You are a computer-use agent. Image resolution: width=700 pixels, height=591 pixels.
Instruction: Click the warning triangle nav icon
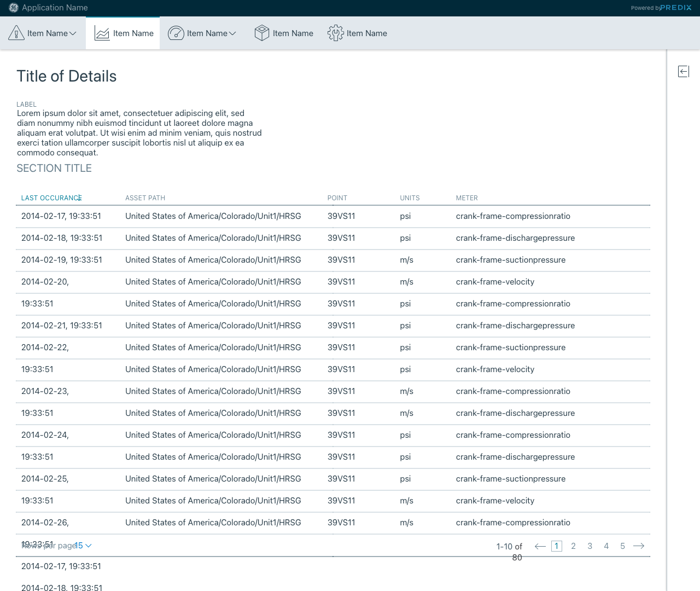tap(16, 33)
